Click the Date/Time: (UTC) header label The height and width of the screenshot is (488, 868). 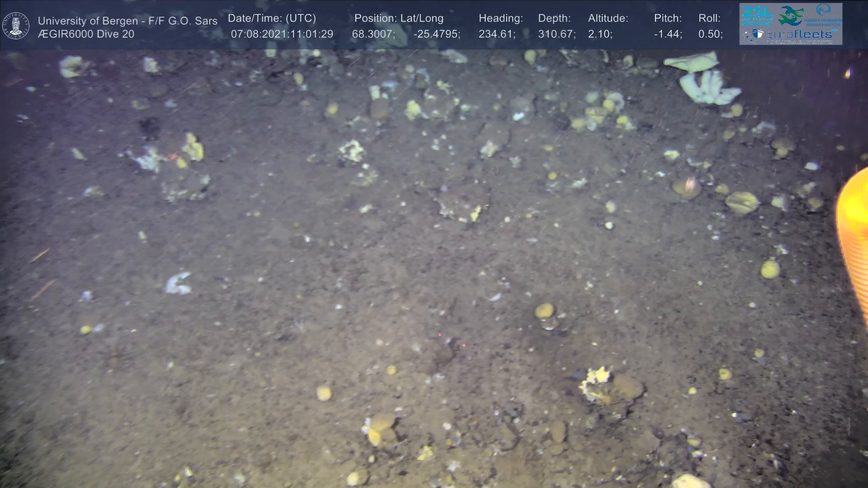[272, 19]
